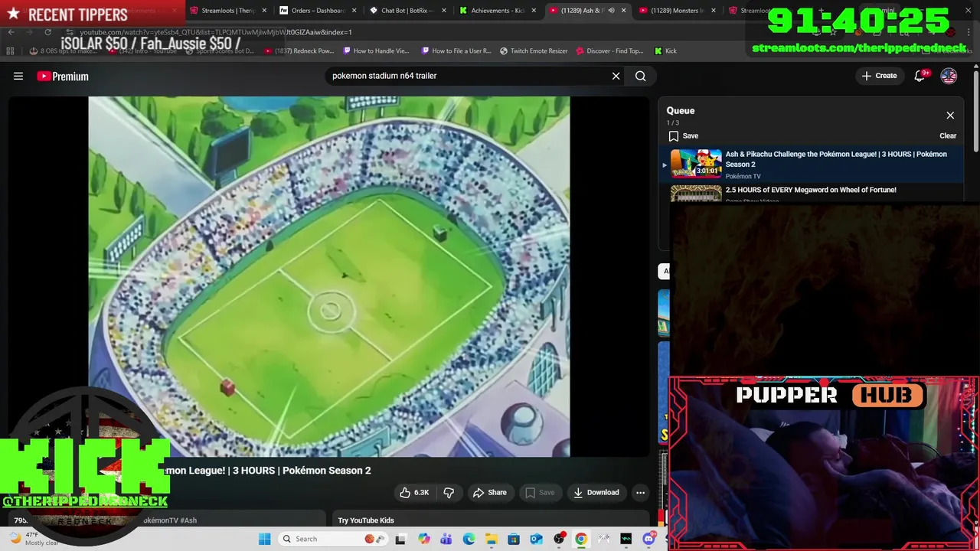
Task: Open Microsoft Store from taskbar
Action: click(x=514, y=539)
